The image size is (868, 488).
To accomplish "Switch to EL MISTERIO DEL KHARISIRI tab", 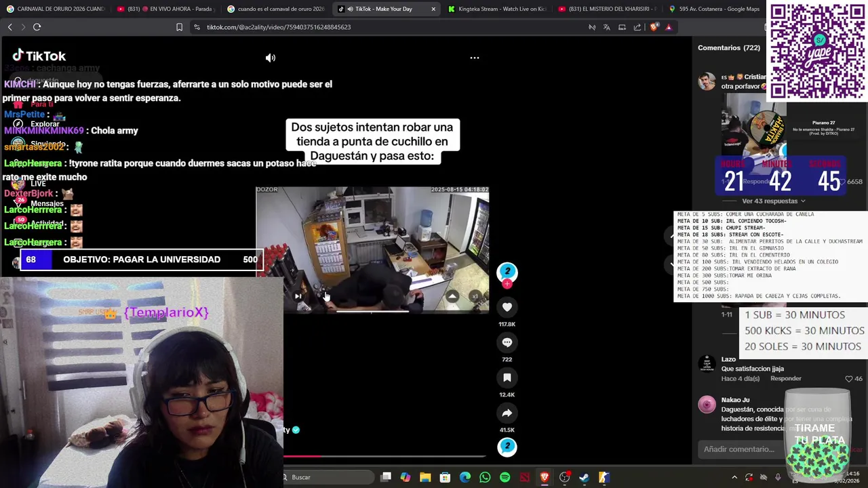I will coord(607,9).
